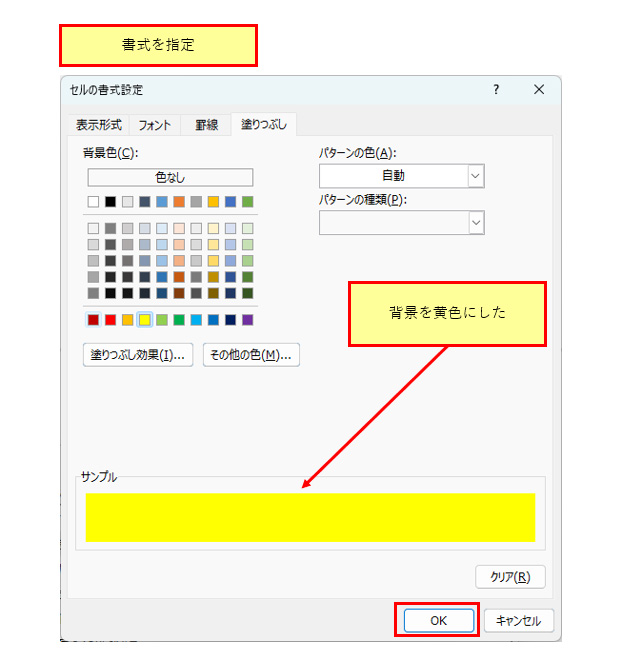Select the black swatch in top theme row
The height and width of the screenshot is (672, 639).
click(x=111, y=202)
